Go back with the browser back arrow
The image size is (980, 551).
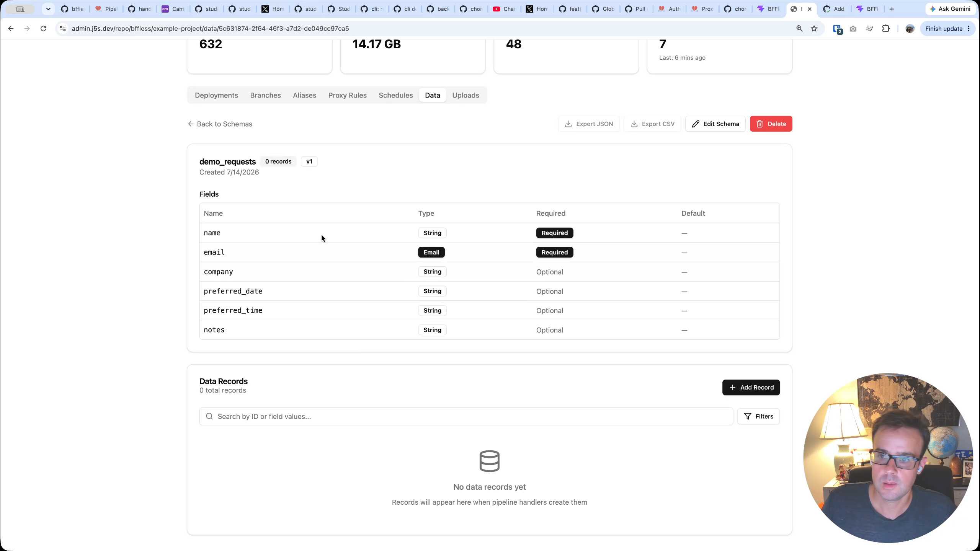pos(11,28)
